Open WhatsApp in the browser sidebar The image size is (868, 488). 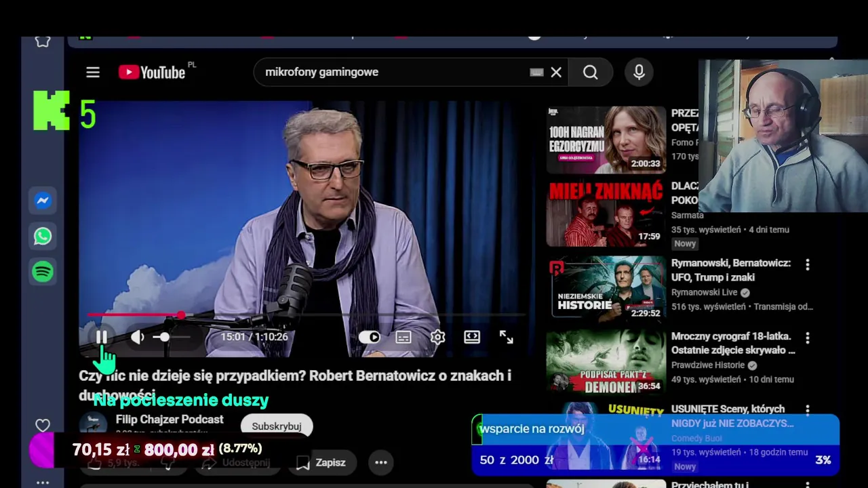43,236
